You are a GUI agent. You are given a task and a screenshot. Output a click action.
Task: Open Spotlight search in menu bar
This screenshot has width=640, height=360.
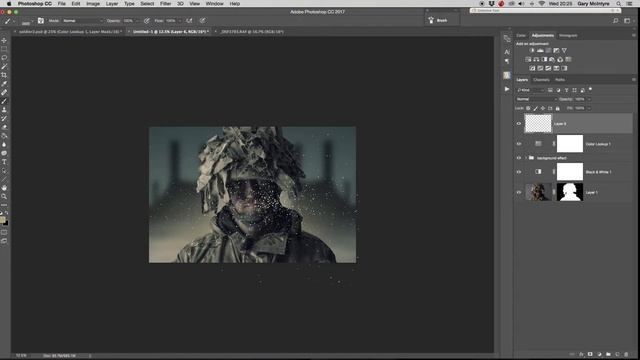(x=619, y=4)
